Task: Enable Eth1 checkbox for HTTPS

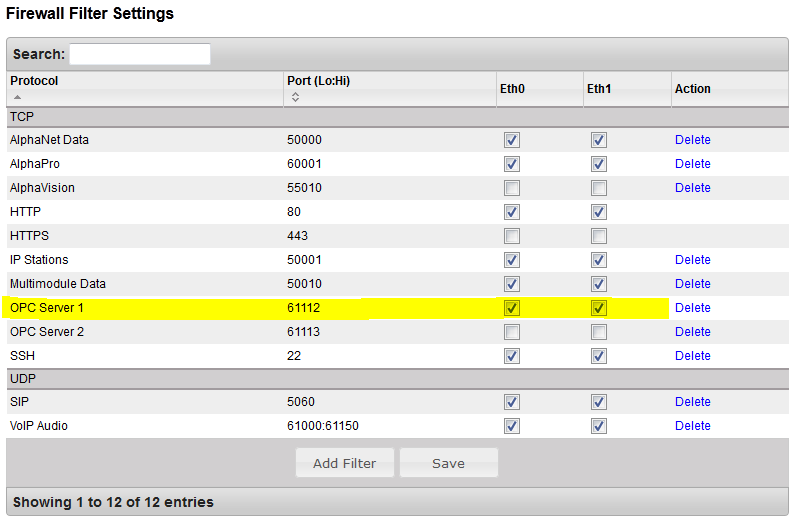Action: (599, 236)
